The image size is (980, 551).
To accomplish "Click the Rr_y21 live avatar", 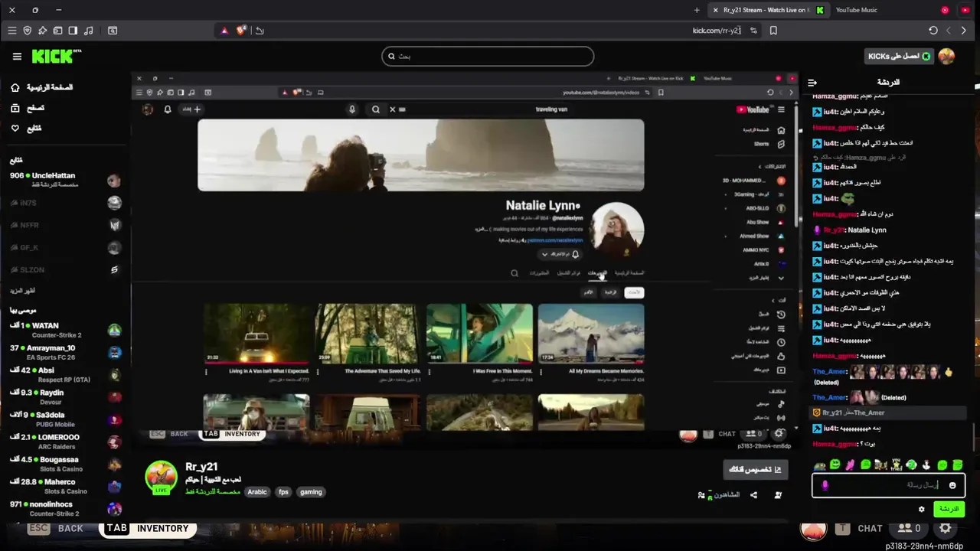I will [x=162, y=477].
